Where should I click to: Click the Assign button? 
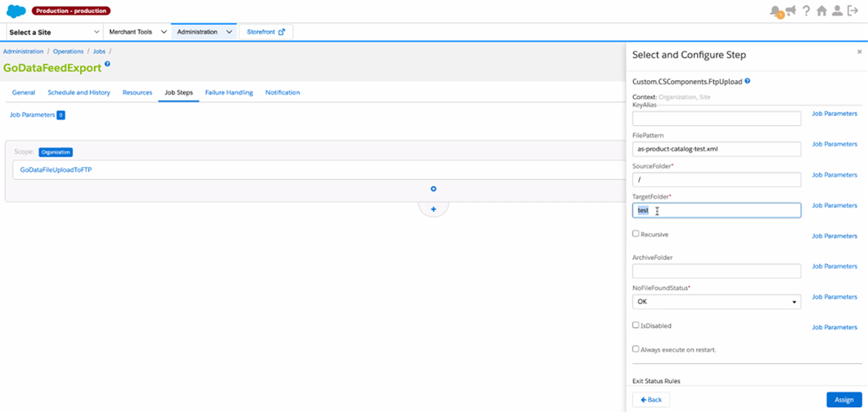(x=844, y=400)
